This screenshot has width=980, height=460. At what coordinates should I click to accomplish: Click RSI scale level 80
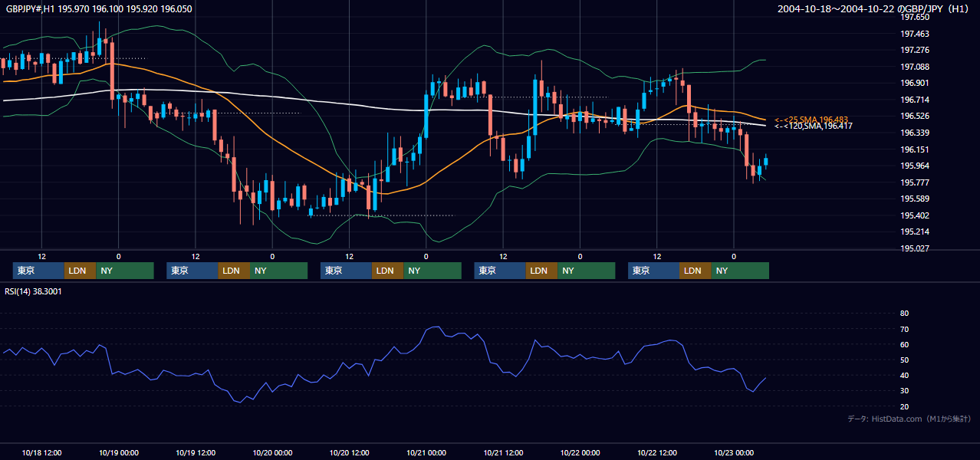(904, 314)
